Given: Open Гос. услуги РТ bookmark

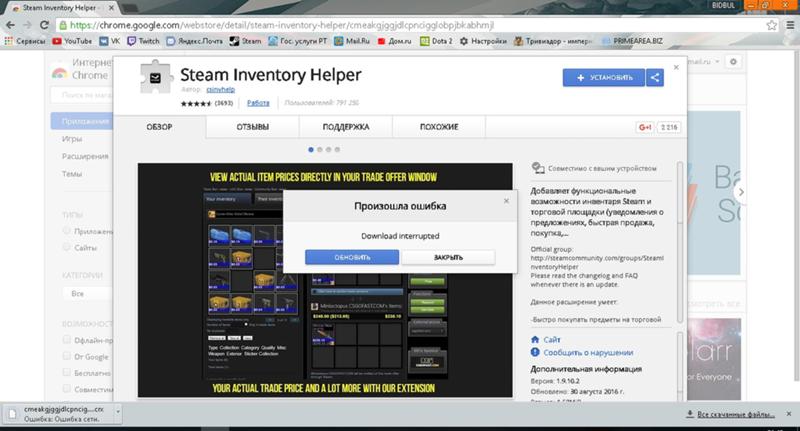Looking at the screenshot, I should click(297, 41).
